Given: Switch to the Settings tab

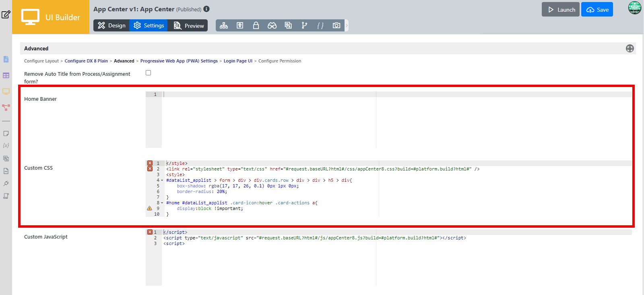Looking at the screenshot, I should (x=149, y=25).
